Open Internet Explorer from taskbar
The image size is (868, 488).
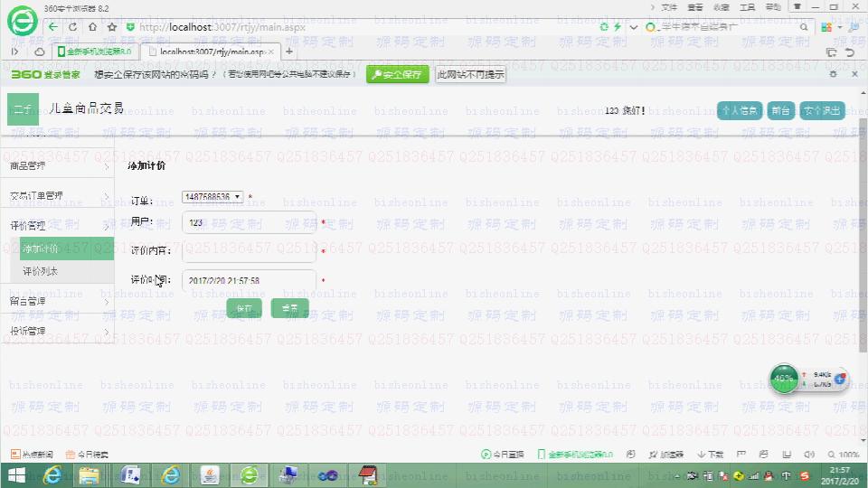click(x=52, y=475)
